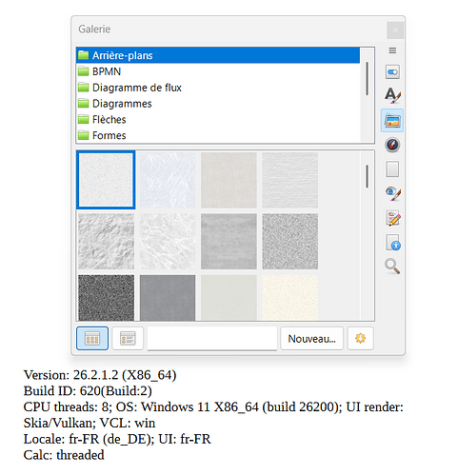Open the Accessibility Check icon

point(393,243)
